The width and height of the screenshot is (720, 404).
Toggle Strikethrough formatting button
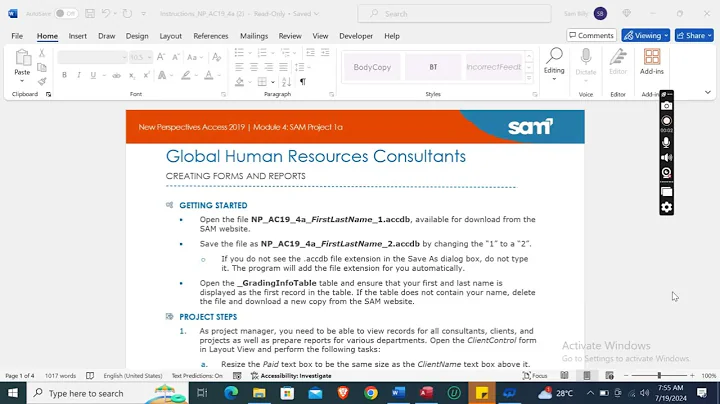117,75
